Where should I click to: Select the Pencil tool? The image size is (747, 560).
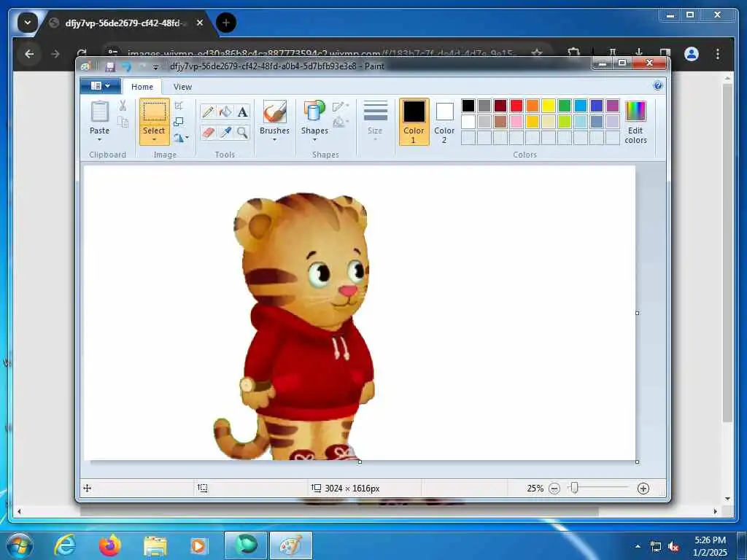click(x=208, y=112)
